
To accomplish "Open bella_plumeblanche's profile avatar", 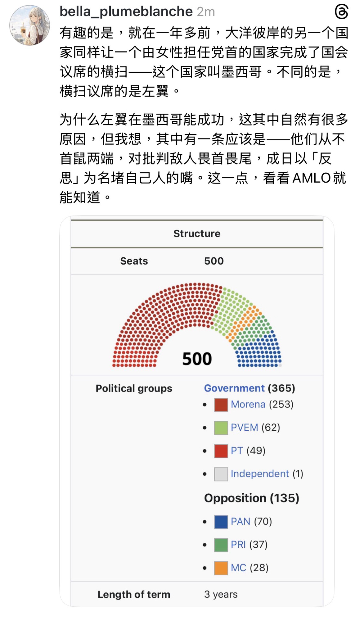I will pyautogui.click(x=30, y=25).
